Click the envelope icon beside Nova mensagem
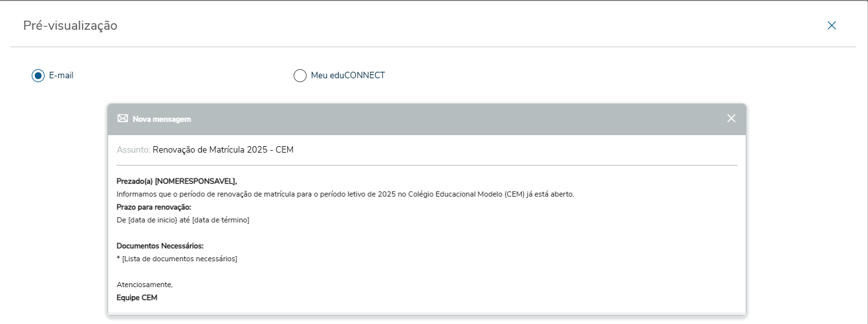 [123, 118]
